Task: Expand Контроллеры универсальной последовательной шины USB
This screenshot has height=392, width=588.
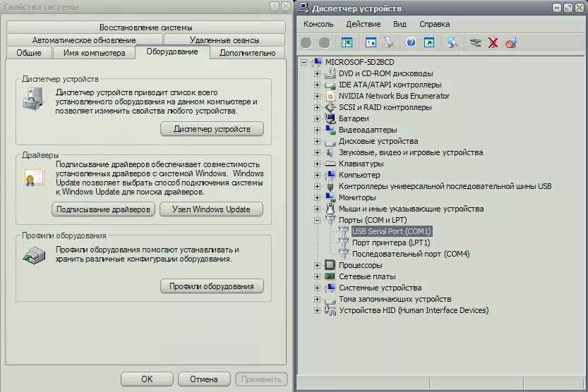Action: coord(317,186)
